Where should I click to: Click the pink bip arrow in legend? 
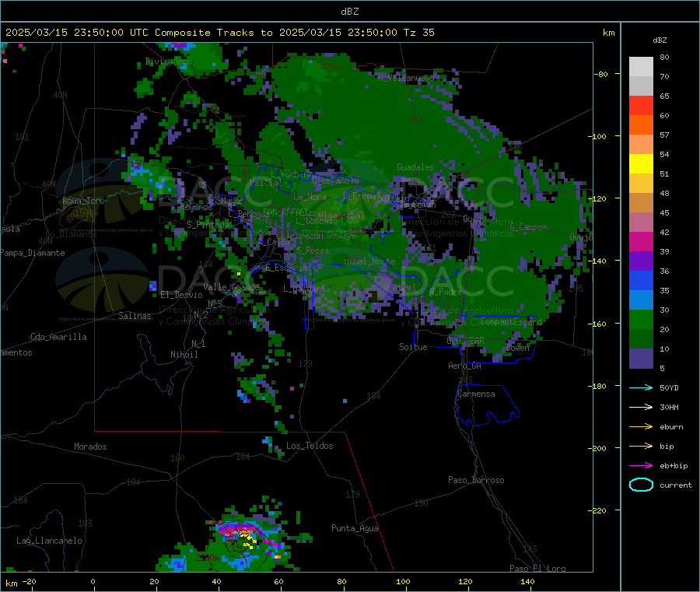pyautogui.click(x=641, y=446)
